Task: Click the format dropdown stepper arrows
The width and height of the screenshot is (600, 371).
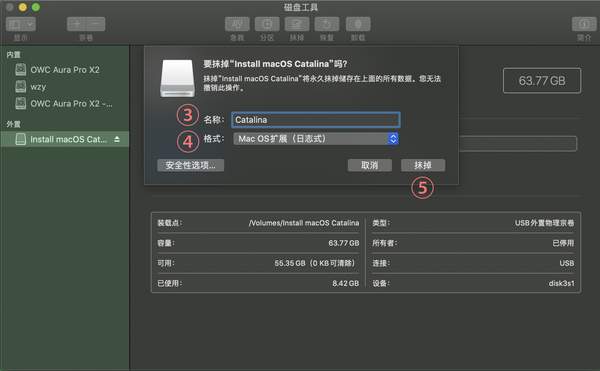Action: point(393,139)
